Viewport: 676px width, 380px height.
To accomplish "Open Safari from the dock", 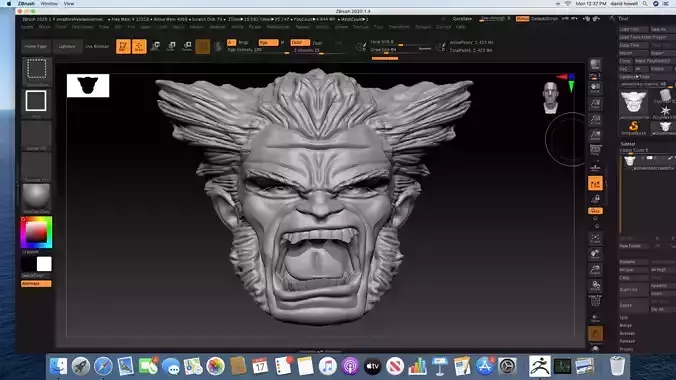I will (103, 367).
